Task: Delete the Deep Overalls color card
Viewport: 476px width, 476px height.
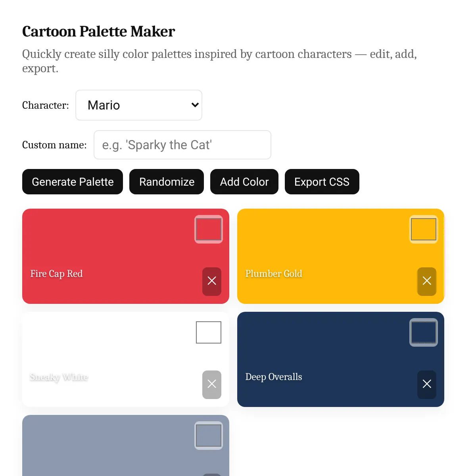Action: click(427, 384)
